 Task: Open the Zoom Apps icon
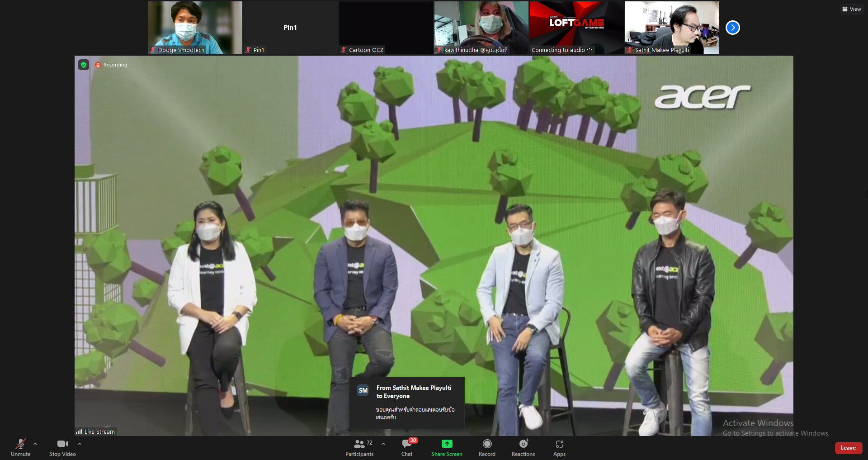559,444
